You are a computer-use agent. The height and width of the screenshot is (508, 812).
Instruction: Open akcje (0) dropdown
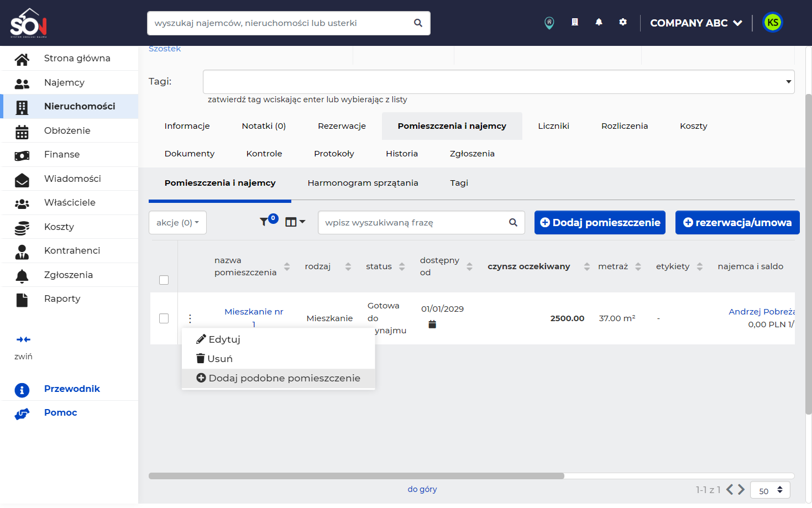(177, 222)
